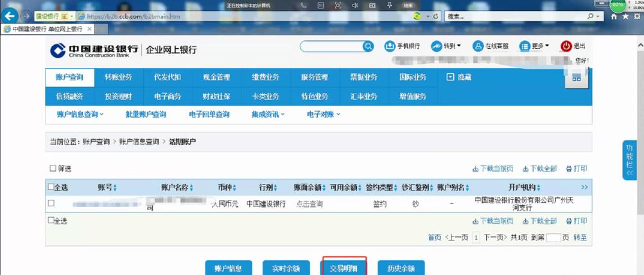
Task: Click 历史余额 button
Action: [401, 268]
